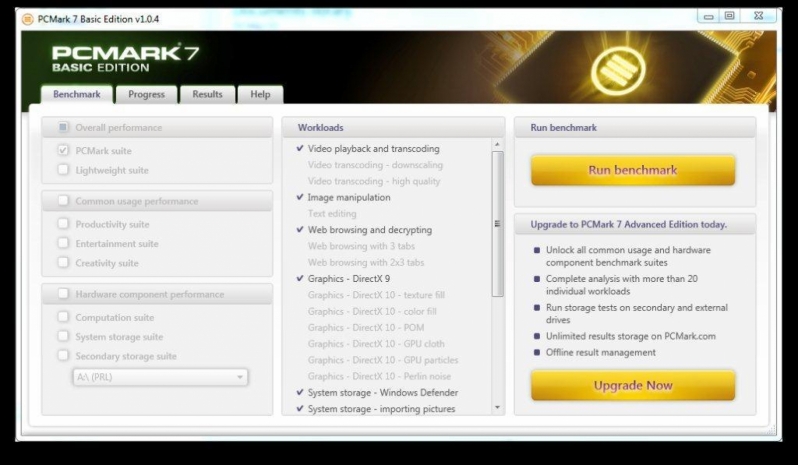Check the Productivity suite option

(x=63, y=224)
